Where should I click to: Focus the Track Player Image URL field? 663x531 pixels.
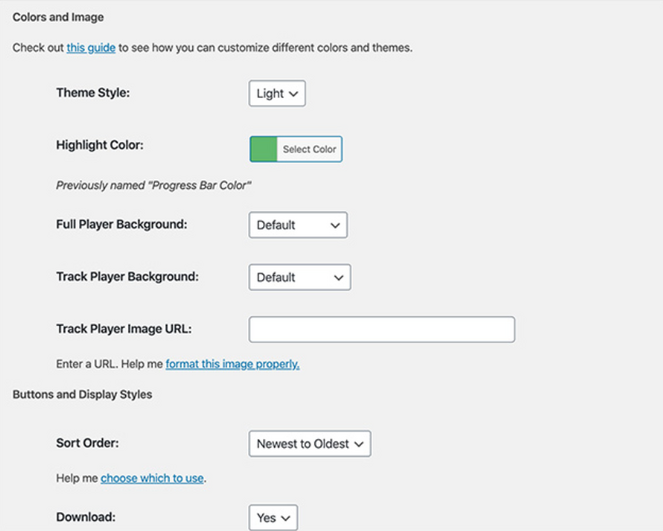pos(381,330)
